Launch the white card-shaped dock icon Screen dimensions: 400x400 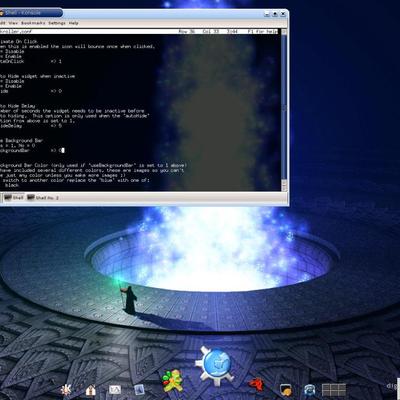[115, 390]
